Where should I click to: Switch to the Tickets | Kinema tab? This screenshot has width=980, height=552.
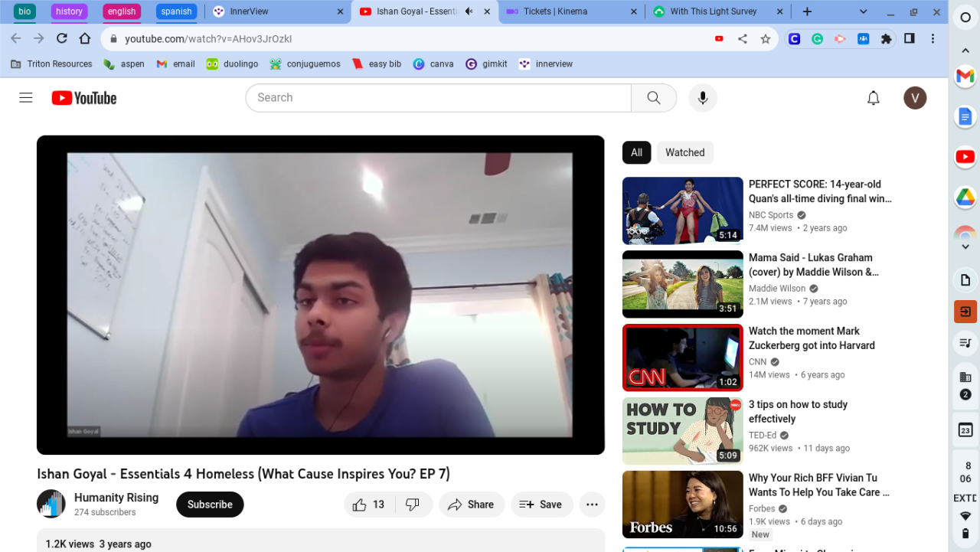pyautogui.click(x=572, y=11)
